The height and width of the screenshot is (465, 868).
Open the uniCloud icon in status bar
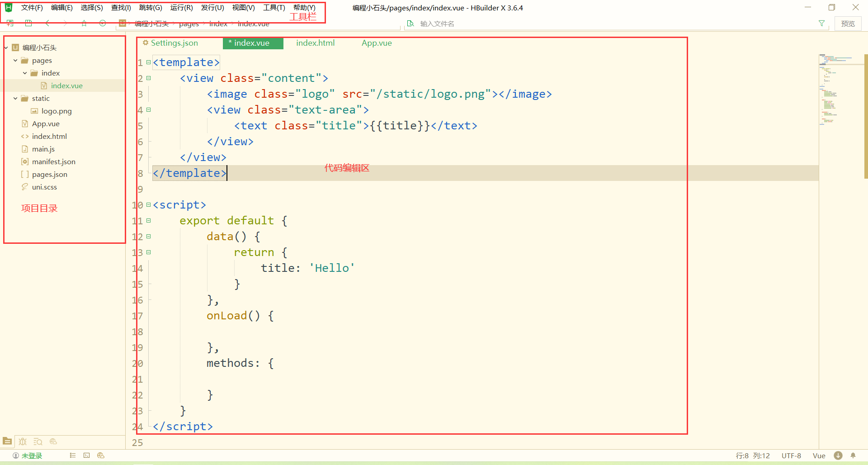101,456
